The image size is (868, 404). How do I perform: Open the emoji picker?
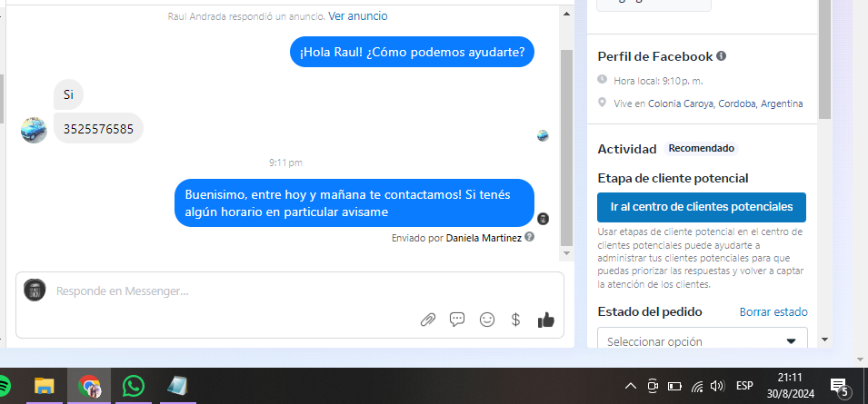click(x=487, y=320)
